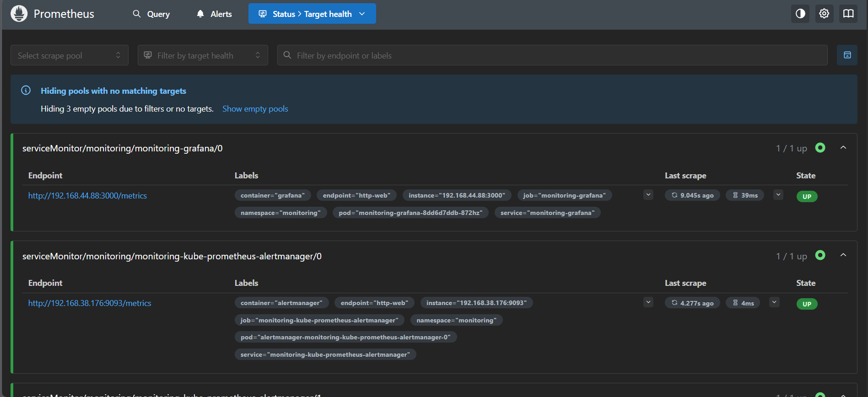Toggle the light/dark theme icon
Screen dimensions: 868x397
point(800,14)
